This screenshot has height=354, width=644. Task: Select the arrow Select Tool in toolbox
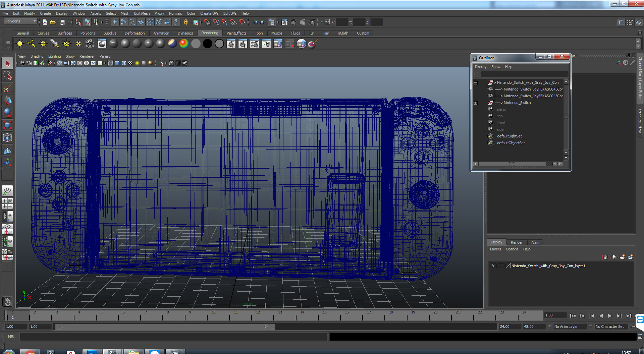tap(7, 63)
